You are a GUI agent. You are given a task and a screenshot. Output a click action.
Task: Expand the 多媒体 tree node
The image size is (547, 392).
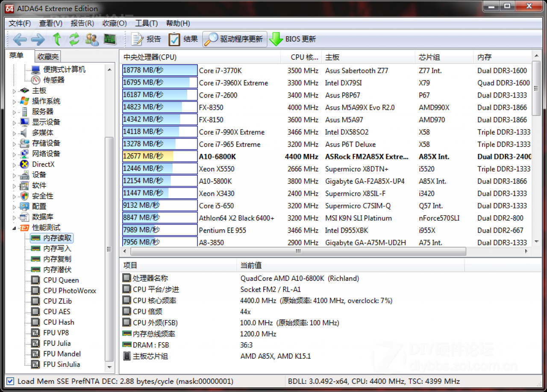pyautogui.click(x=14, y=133)
